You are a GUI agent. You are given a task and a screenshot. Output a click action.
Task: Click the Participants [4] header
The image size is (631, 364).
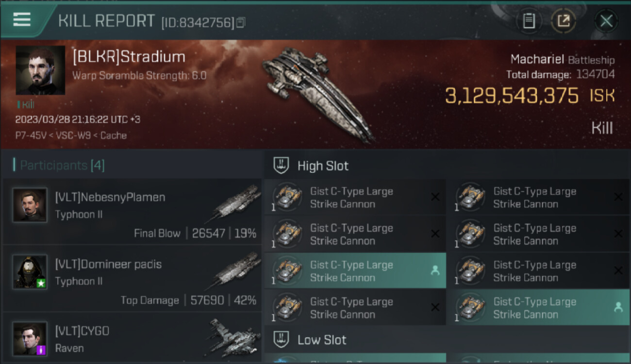click(62, 165)
